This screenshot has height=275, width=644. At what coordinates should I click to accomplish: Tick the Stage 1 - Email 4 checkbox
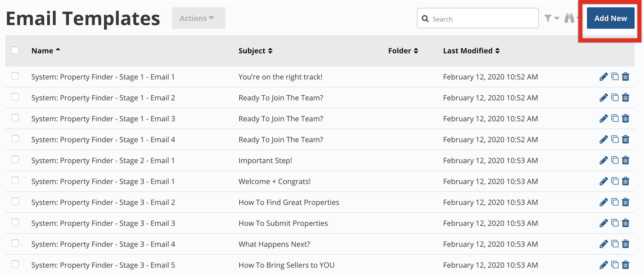pyautogui.click(x=15, y=139)
